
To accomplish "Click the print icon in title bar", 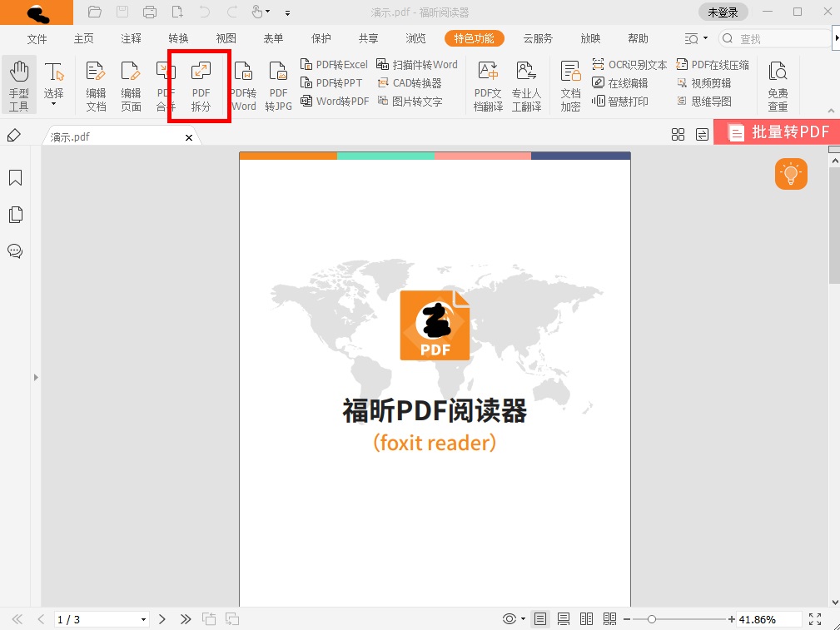I will 150,12.
